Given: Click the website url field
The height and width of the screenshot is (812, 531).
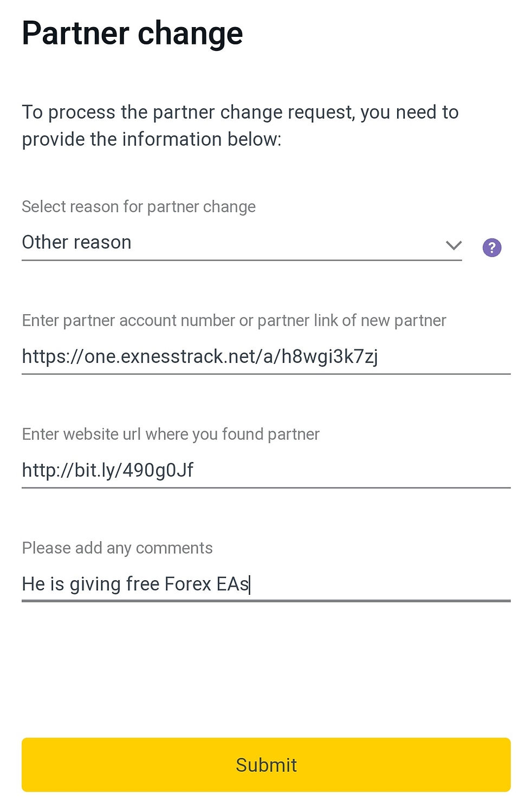Looking at the screenshot, I should [265, 470].
